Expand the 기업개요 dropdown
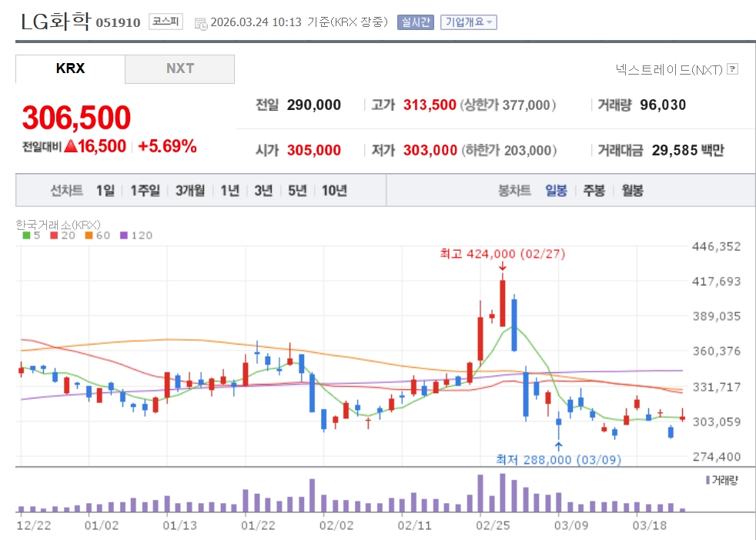Viewport: 756px width, 540px height. pyautogui.click(x=469, y=22)
